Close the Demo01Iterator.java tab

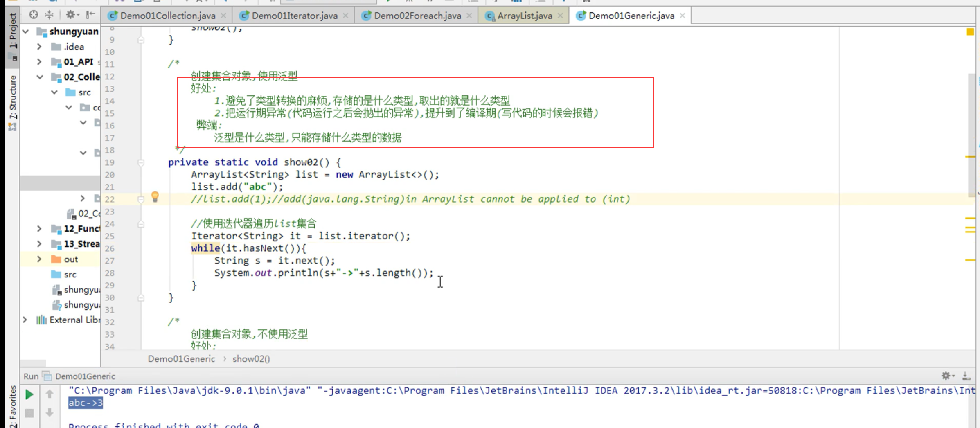[x=346, y=16]
